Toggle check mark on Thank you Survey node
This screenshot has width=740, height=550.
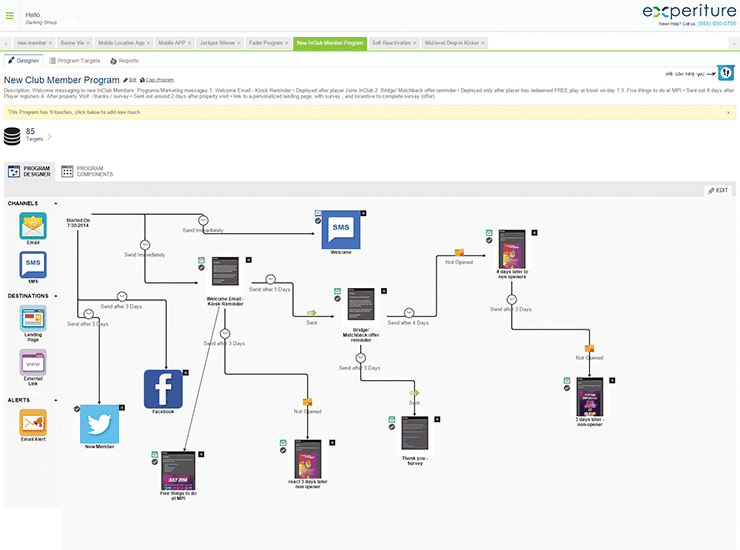(392, 427)
